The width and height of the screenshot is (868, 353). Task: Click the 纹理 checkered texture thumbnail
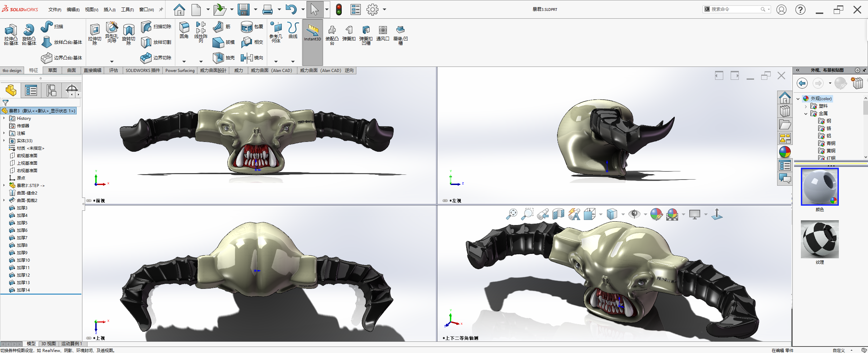point(820,239)
